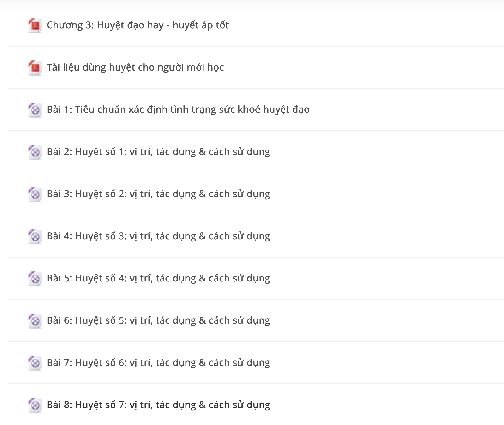The width and height of the screenshot is (504, 425).
Task: Select the video icon for Bài 2
Action: (35, 152)
